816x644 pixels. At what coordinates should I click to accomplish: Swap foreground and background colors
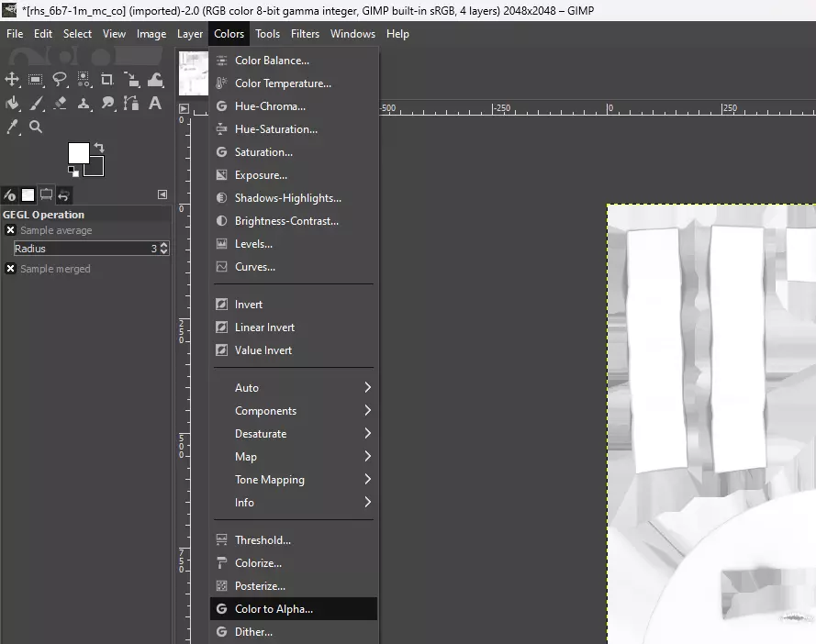[x=99, y=148]
